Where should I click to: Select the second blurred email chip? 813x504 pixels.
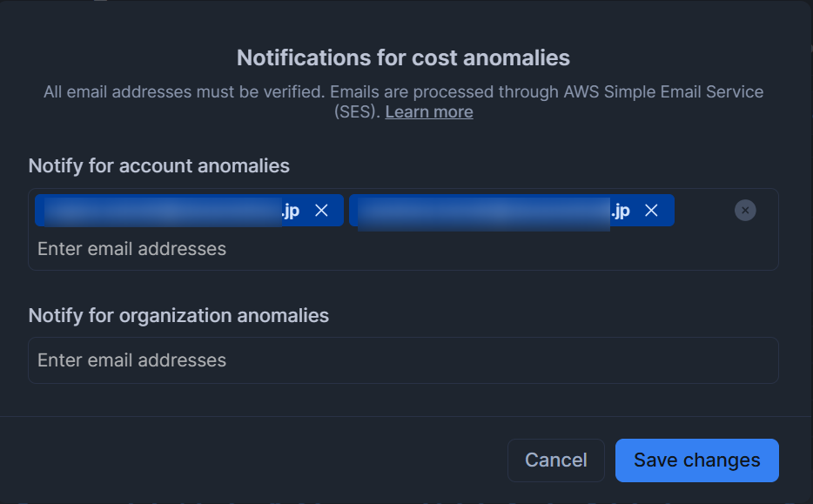(x=511, y=211)
